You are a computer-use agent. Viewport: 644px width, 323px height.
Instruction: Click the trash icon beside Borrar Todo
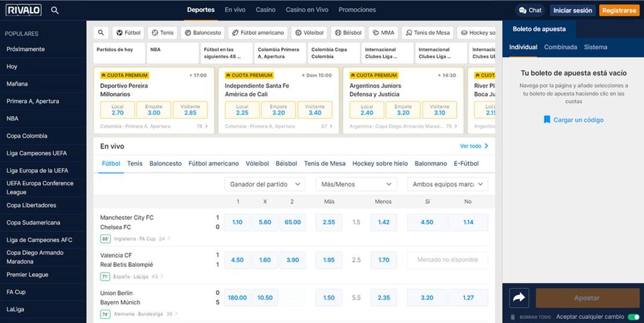click(513, 317)
